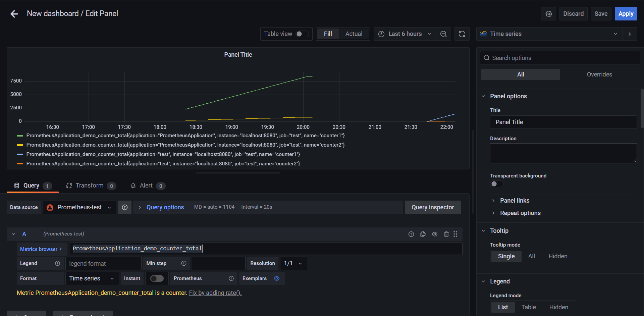Switch to the Overrides tab

pyautogui.click(x=599, y=74)
